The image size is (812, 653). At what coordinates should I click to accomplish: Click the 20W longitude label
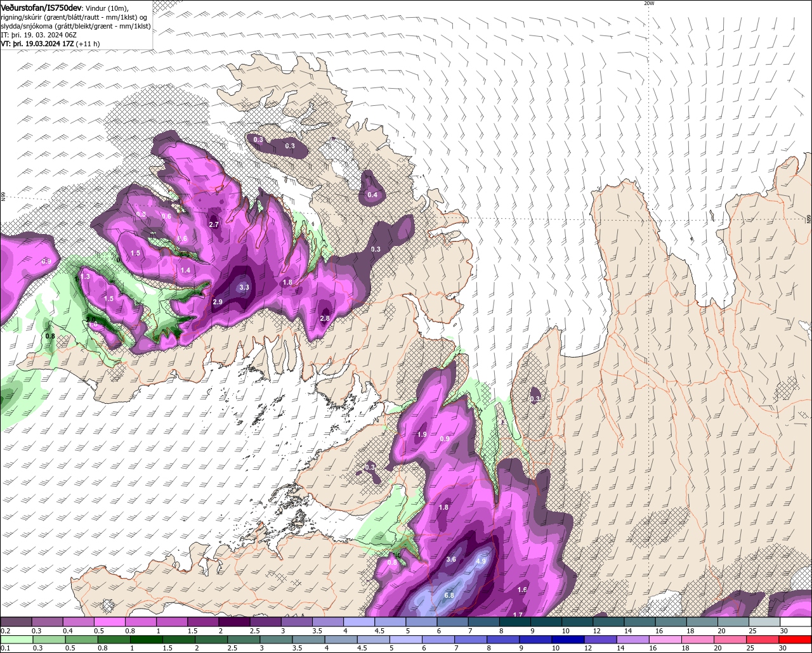[x=648, y=3]
